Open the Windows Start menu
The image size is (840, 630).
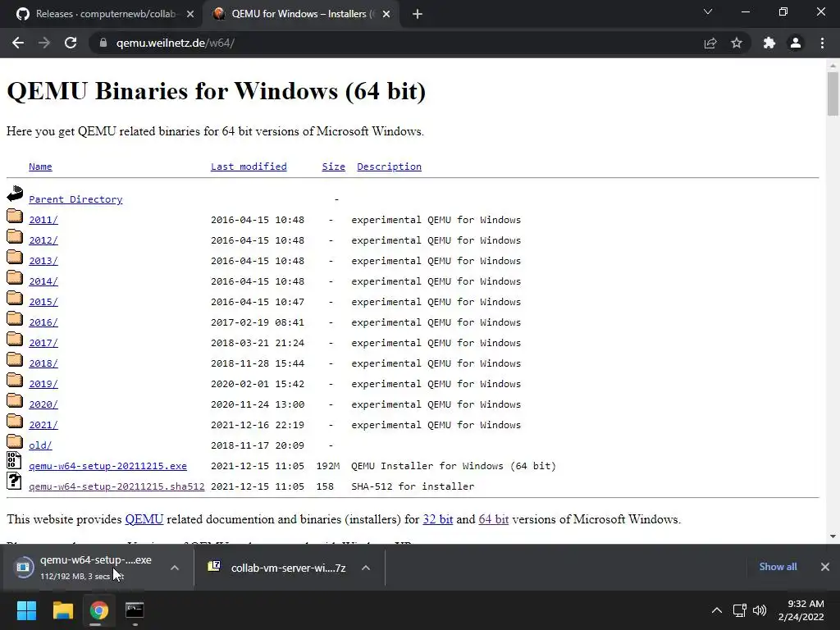(26, 610)
